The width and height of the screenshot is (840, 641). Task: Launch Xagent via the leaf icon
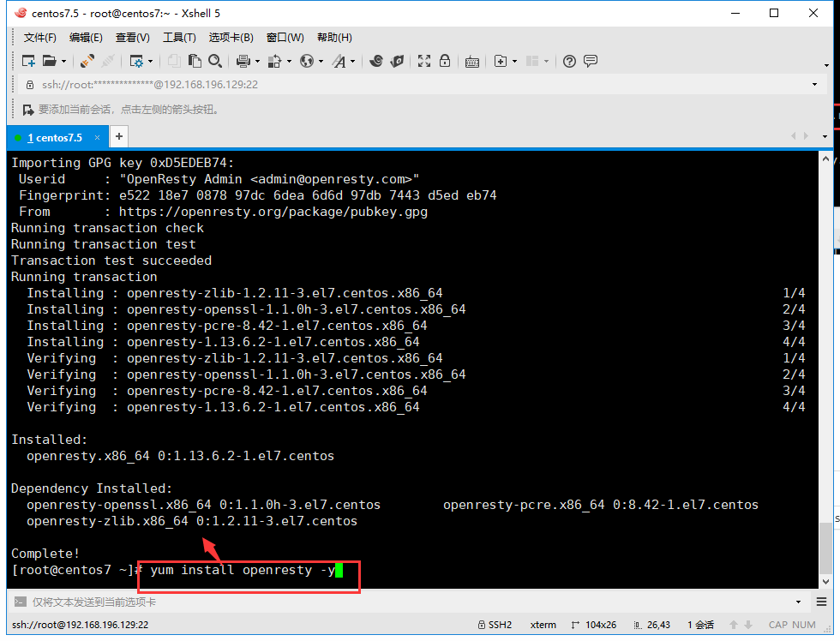coord(397,61)
